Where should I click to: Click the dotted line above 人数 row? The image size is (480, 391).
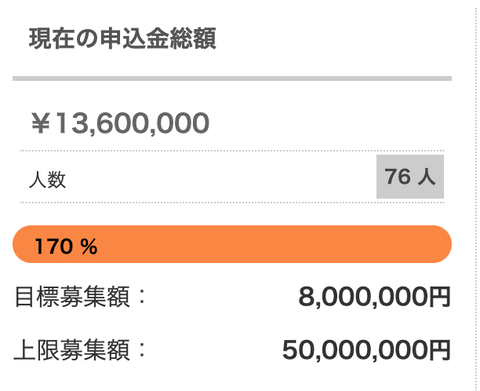coord(232,151)
